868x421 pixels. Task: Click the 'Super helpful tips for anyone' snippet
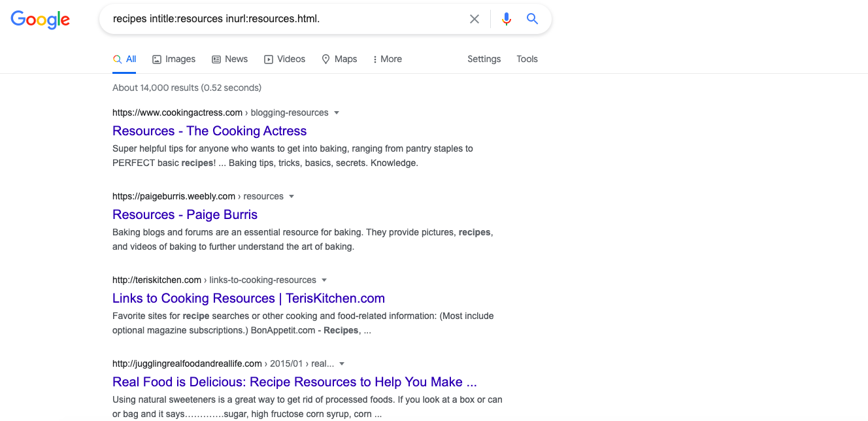pyautogui.click(x=293, y=156)
